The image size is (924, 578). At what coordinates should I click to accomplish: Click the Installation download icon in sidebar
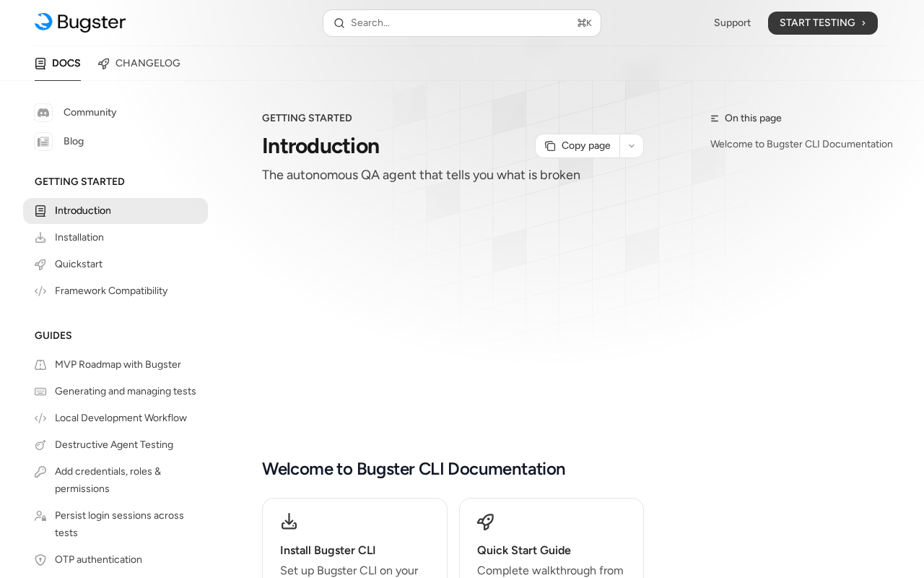pyautogui.click(x=40, y=238)
